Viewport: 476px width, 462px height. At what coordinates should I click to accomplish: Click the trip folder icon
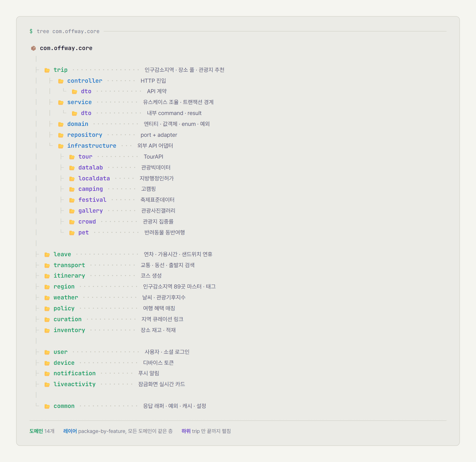(47, 70)
